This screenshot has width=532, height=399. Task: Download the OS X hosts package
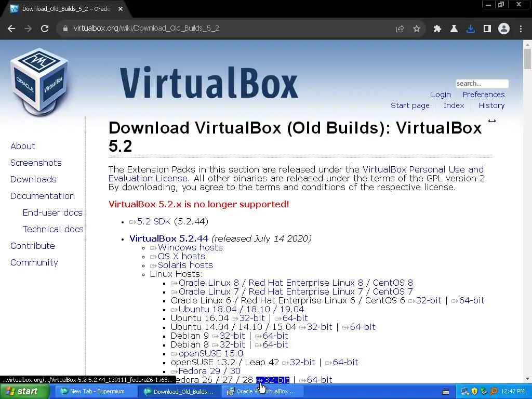click(x=181, y=257)
